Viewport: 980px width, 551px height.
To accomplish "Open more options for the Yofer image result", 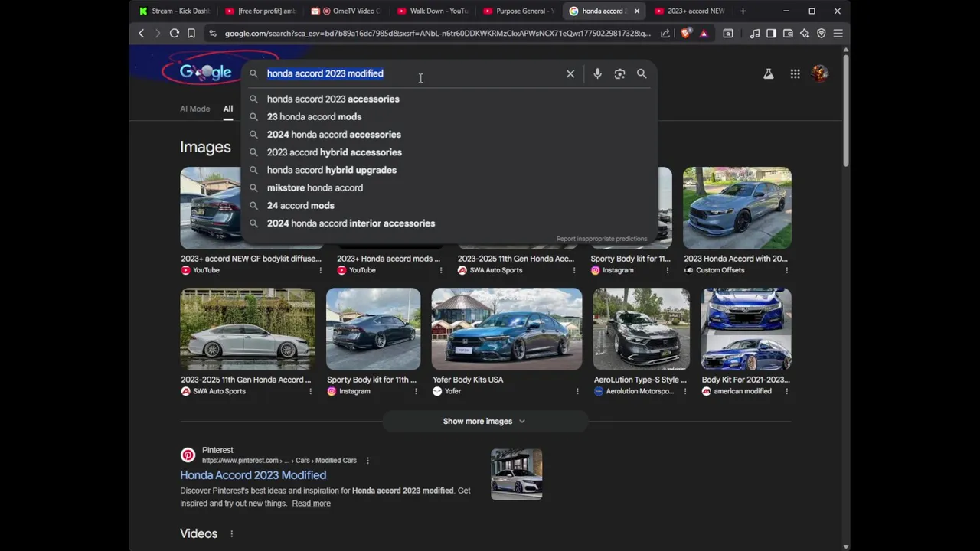I will coord(577,391).
